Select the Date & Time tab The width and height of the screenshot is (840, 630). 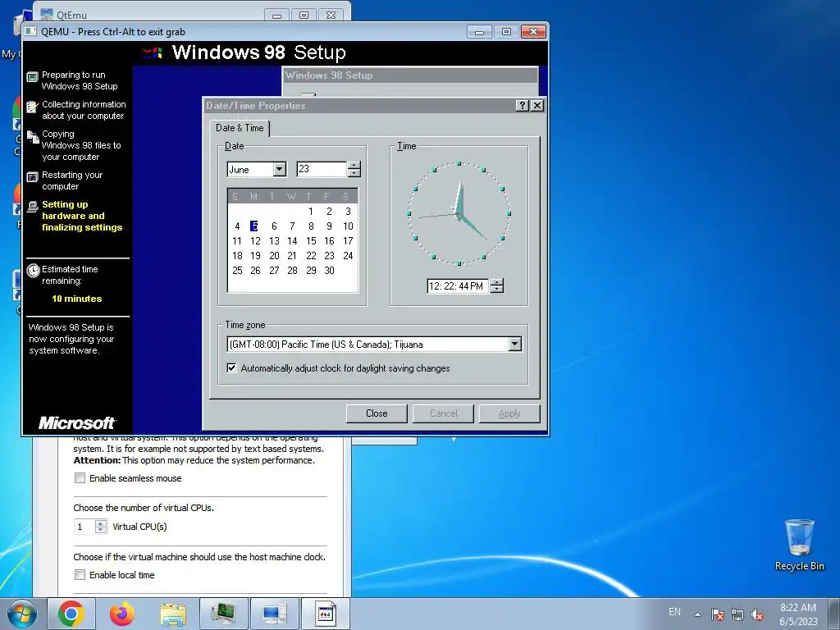240,127
